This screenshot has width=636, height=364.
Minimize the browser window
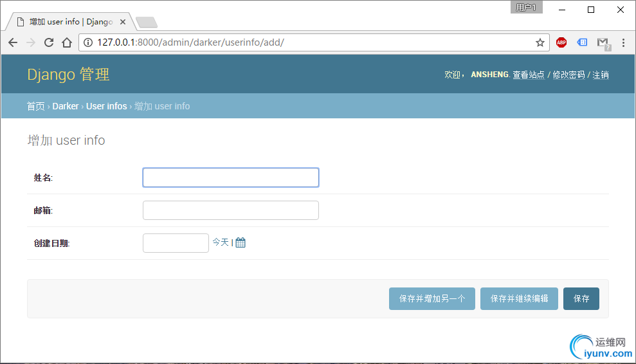point(562,10)
